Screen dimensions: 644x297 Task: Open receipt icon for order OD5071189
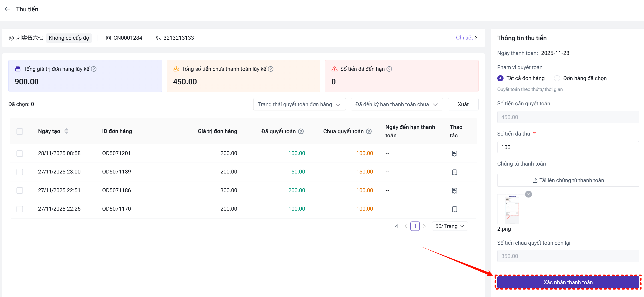(x=454, y=172)
